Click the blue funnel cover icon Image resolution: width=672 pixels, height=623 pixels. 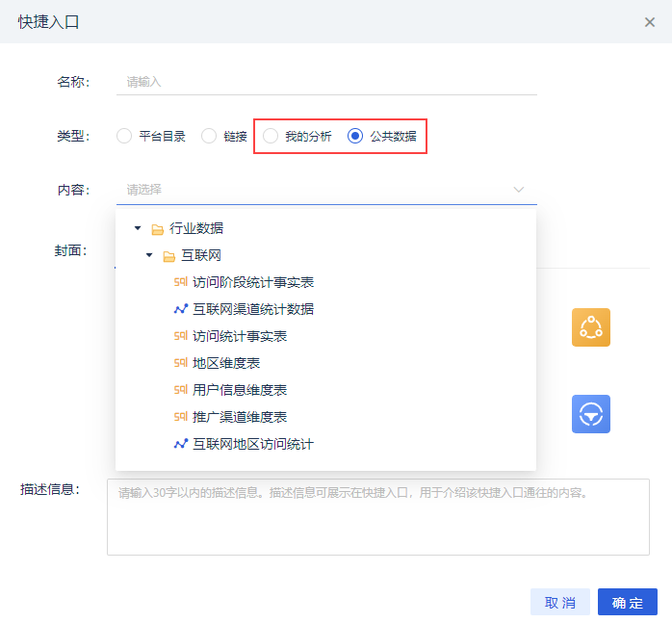pos(591,414)
